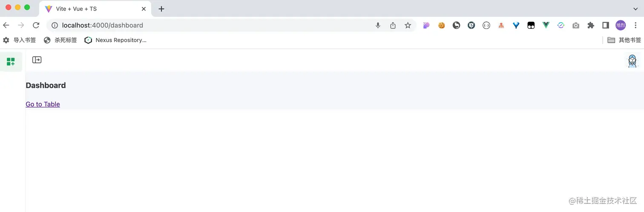Share this page icon

(393, 26)
